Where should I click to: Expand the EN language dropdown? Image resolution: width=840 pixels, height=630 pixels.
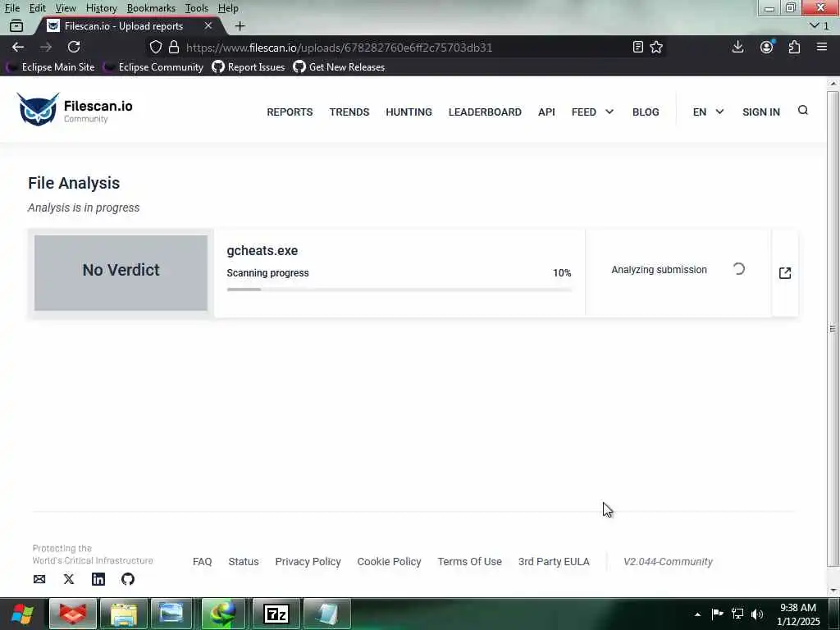[x=708, y=112]
